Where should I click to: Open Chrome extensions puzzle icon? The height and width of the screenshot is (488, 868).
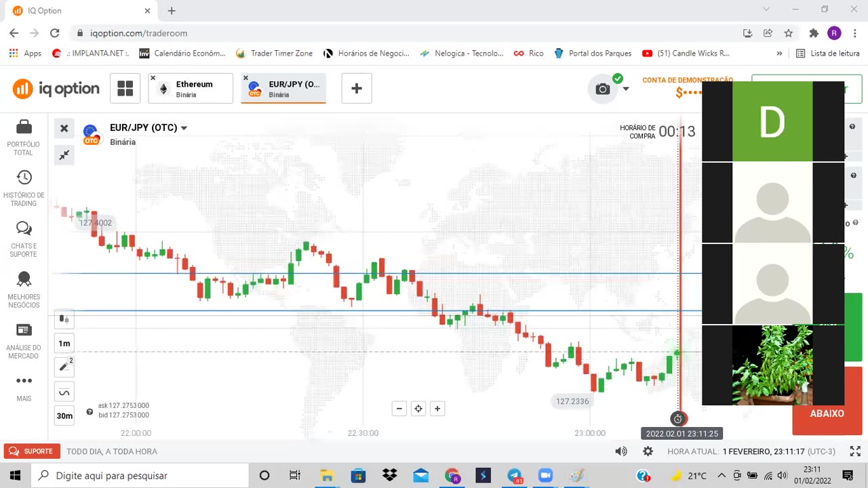coord(814,33)
